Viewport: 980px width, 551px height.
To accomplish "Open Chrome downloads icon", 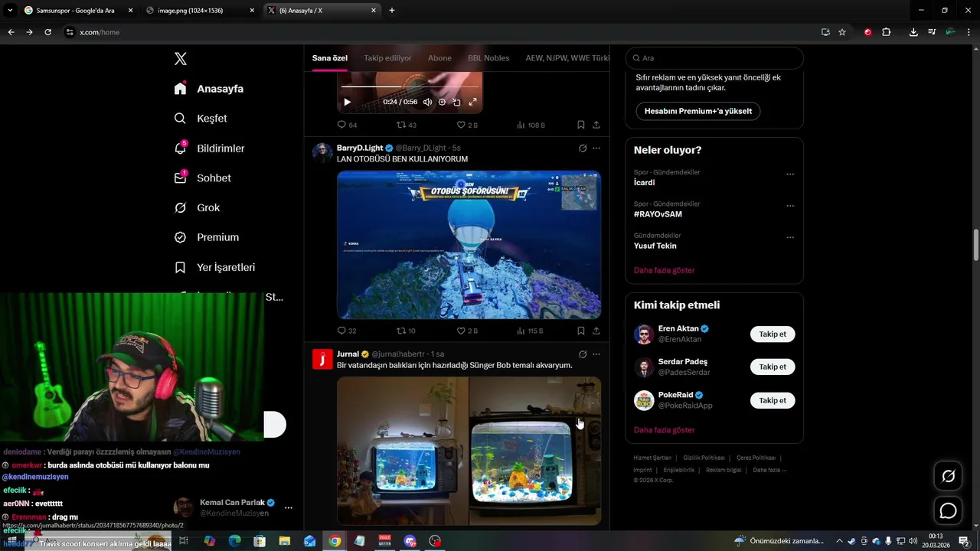I will pos(913,32).
